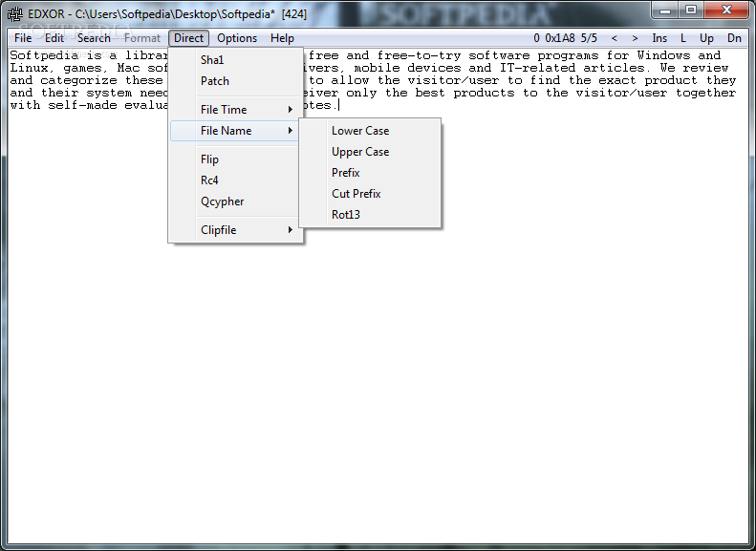
Task: Choose Sha1 from the Direct menu
Action: [236, 60]
